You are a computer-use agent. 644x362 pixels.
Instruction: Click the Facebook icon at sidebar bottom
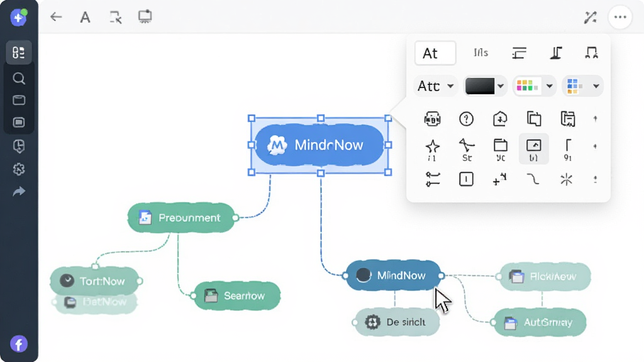tap(19, 344)
